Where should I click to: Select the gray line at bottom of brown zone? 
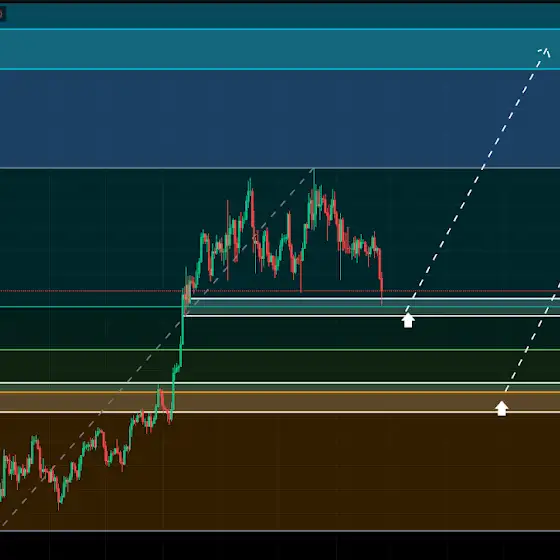pos(280,531)
